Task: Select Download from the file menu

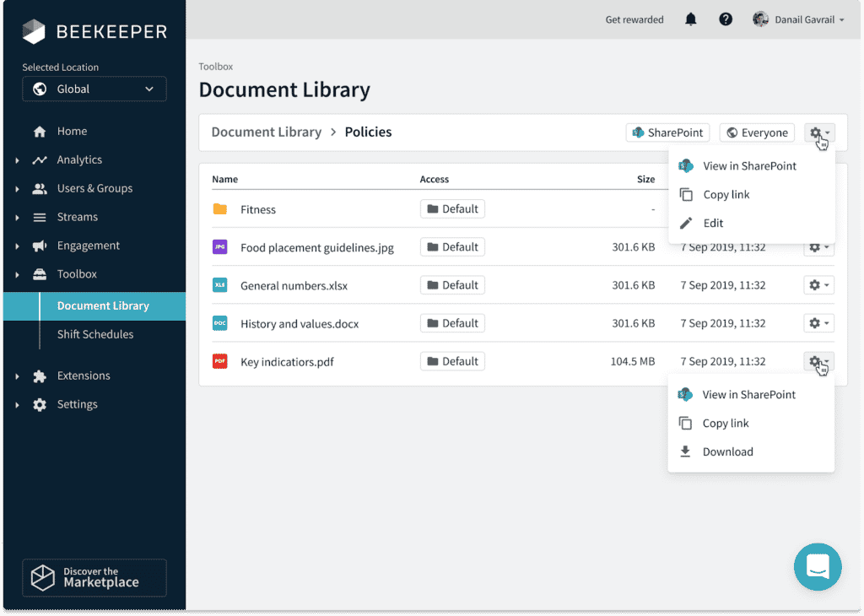Action: (727, 451)
